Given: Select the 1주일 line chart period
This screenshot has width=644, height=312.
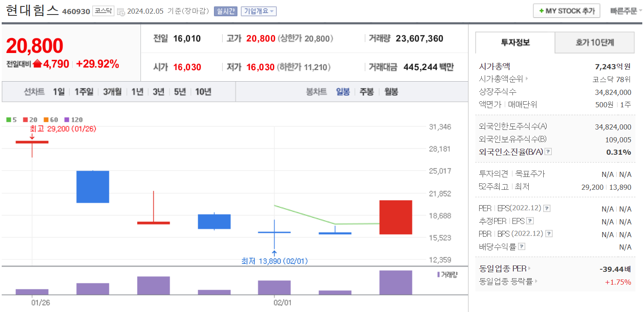Looking at the screenshot, I should coord(84,92).
